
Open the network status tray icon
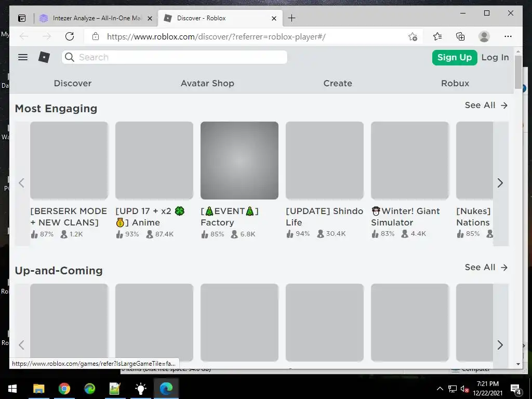(x=453, y=389)
